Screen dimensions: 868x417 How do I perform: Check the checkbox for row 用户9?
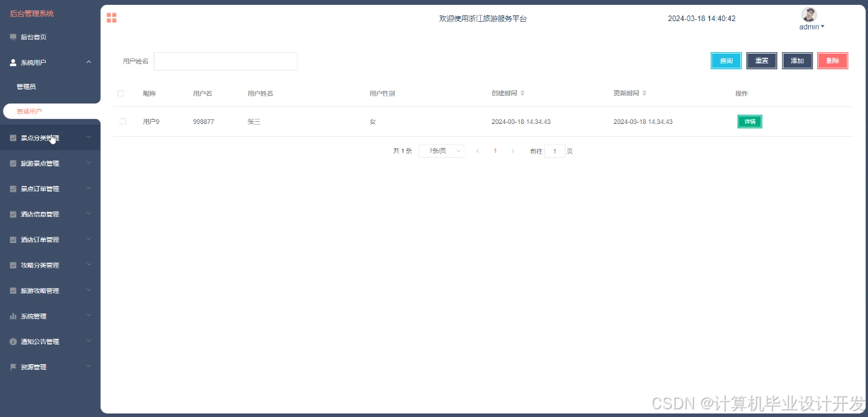click(x=123, y=122)
